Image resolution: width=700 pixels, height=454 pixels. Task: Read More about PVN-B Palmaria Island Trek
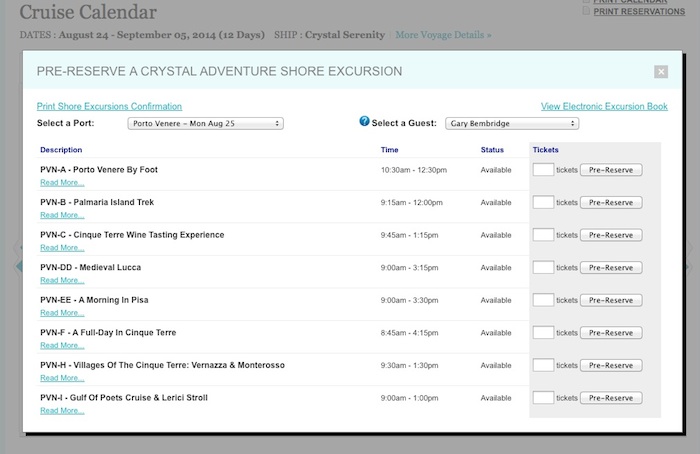(62, 215)
